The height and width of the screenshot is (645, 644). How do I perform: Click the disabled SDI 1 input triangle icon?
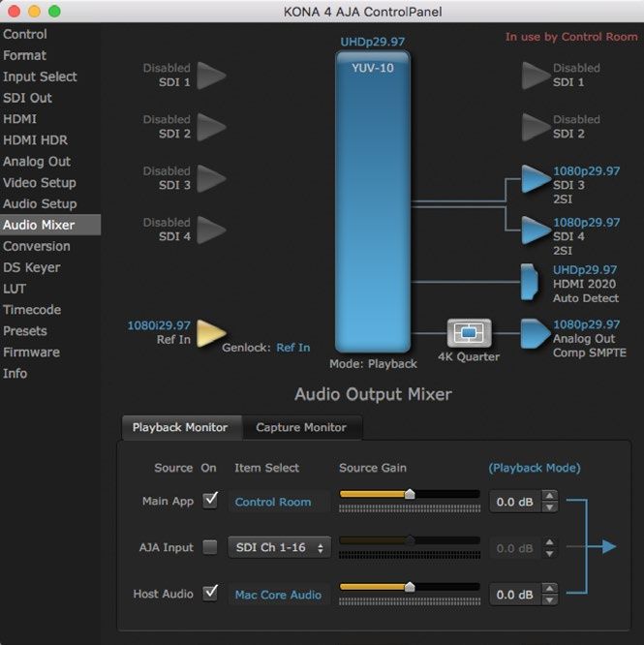coord(211,76)
